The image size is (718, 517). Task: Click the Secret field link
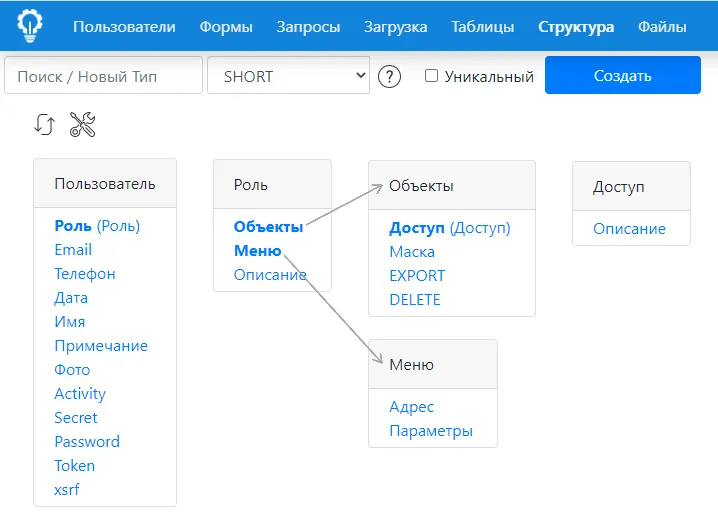click(x=76, y=418)
